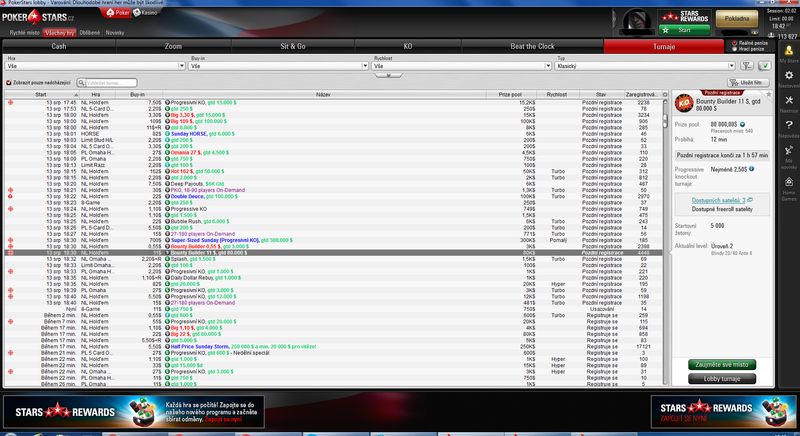
Task: Select the Turnaje tab
Action: click(664, 46)
